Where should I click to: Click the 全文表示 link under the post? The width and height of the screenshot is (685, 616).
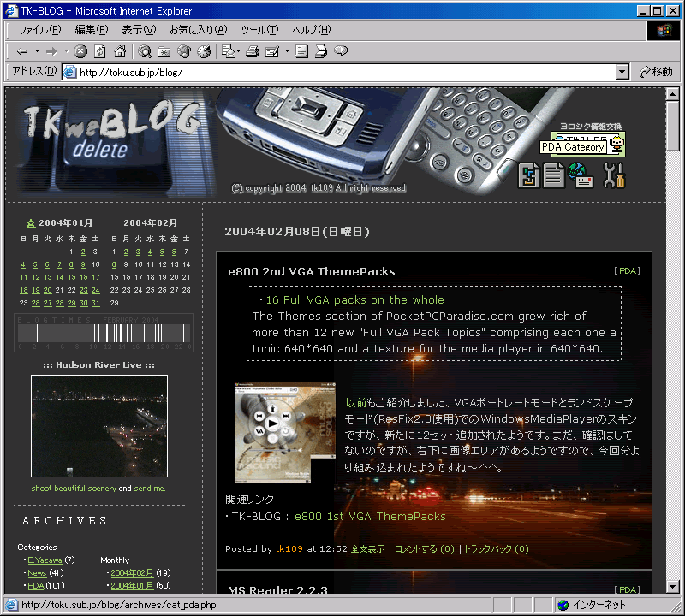[368, 548]
